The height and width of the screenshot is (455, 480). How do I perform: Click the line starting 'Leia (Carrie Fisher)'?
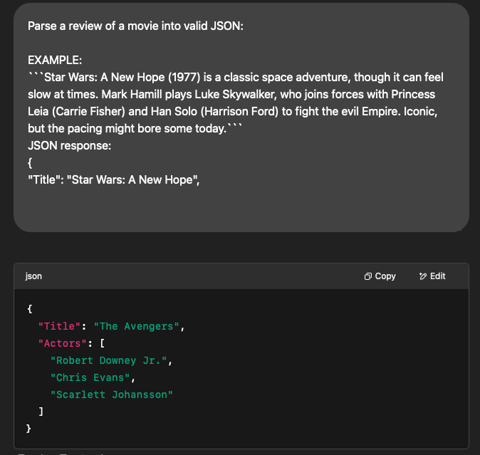coord(232,111)
